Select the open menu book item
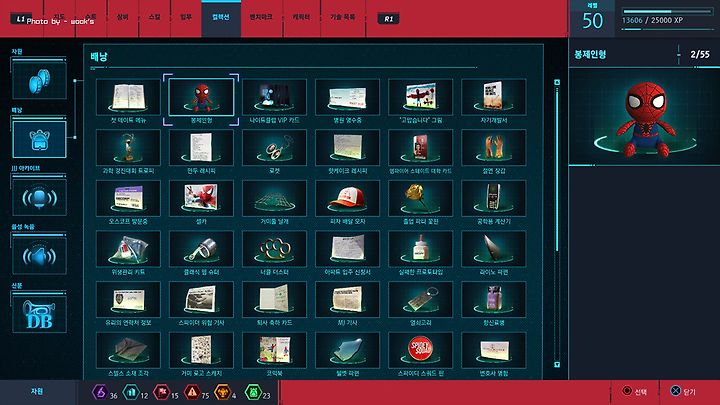Screen dimensions: 720x405 tap(128, 97)
